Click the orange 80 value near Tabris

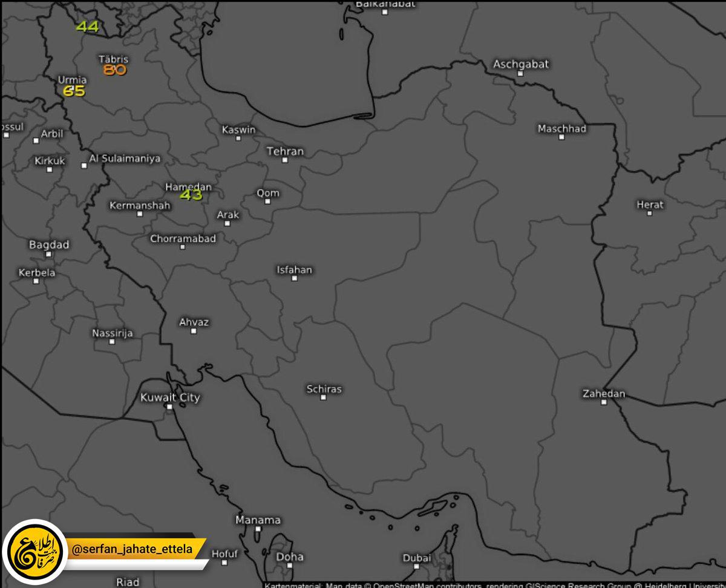(114, 70)
